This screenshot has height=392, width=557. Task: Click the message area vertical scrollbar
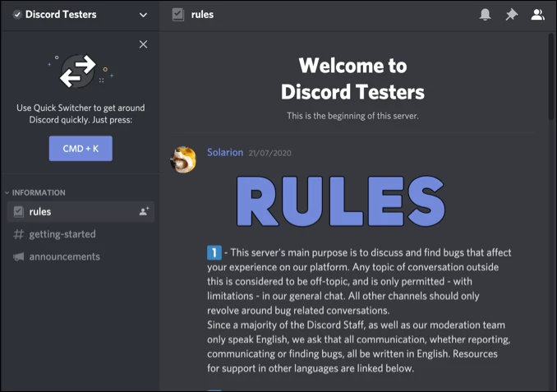[x=551, y=82]
